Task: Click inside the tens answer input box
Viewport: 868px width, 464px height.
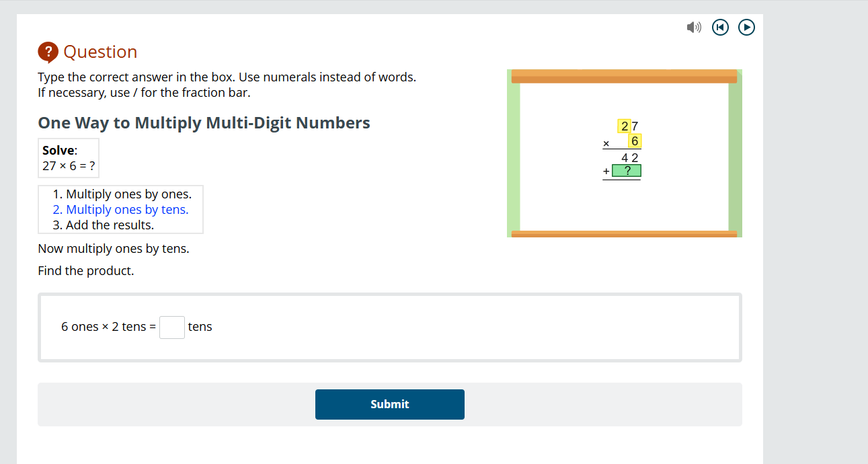Action: [172, 327]
